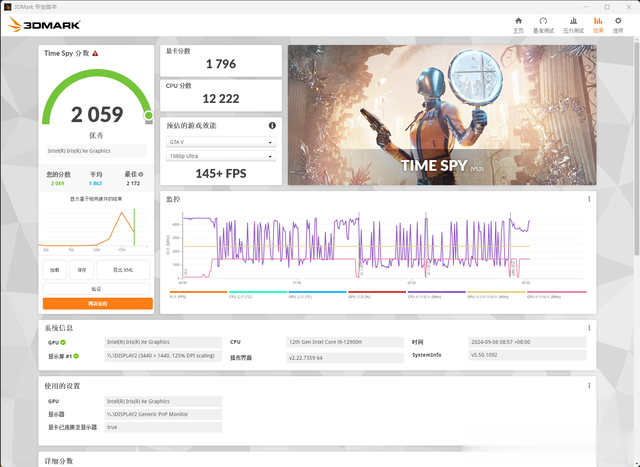The image size is (640, 467).
Task: Open the 主页 home tab
Action: point(518,25)
